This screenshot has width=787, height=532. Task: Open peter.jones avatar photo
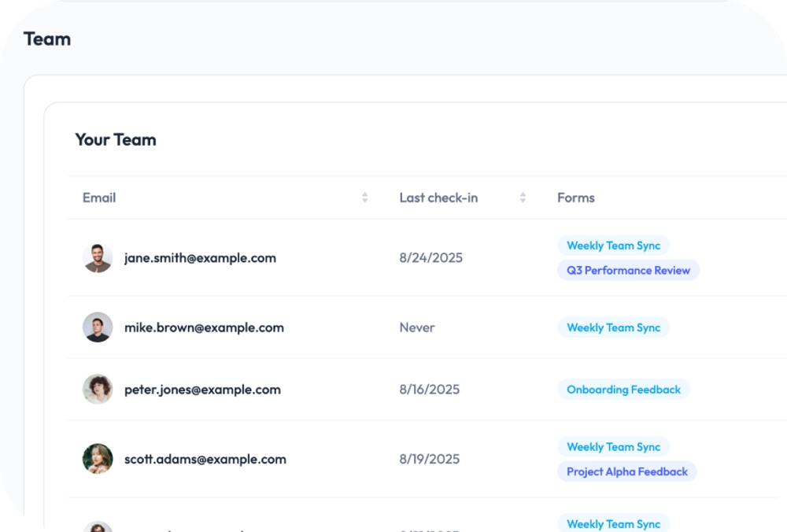click(x=98, y=389)
